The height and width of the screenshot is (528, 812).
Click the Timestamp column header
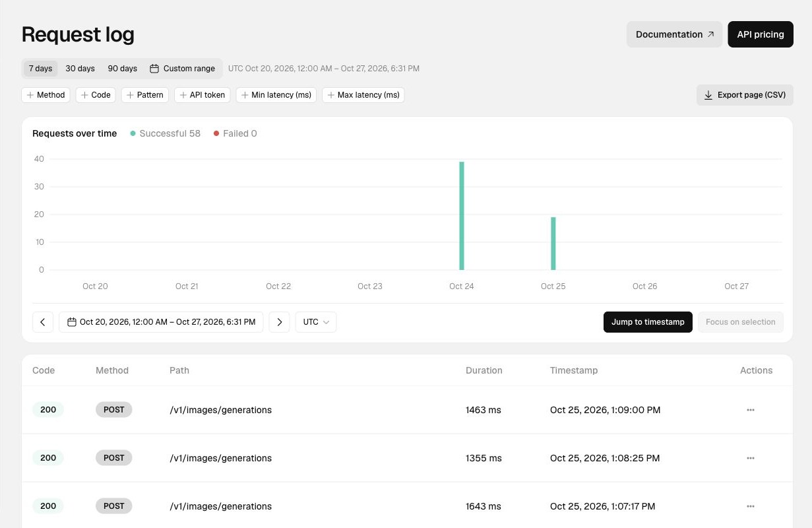click(x=574, y=370)
